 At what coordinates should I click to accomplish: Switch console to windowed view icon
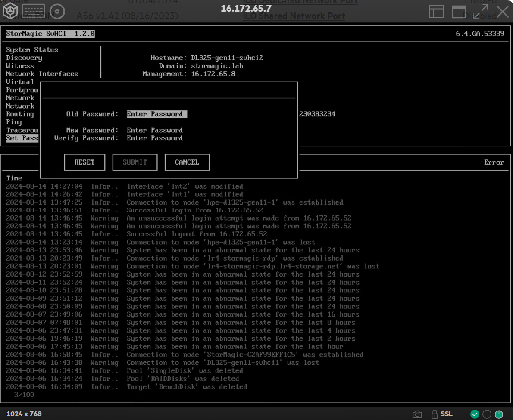(459, 12)
